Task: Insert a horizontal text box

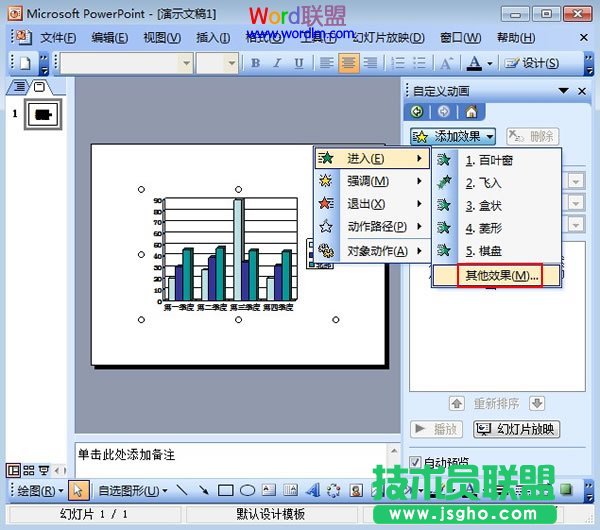Action: click(x=269, y=490)
